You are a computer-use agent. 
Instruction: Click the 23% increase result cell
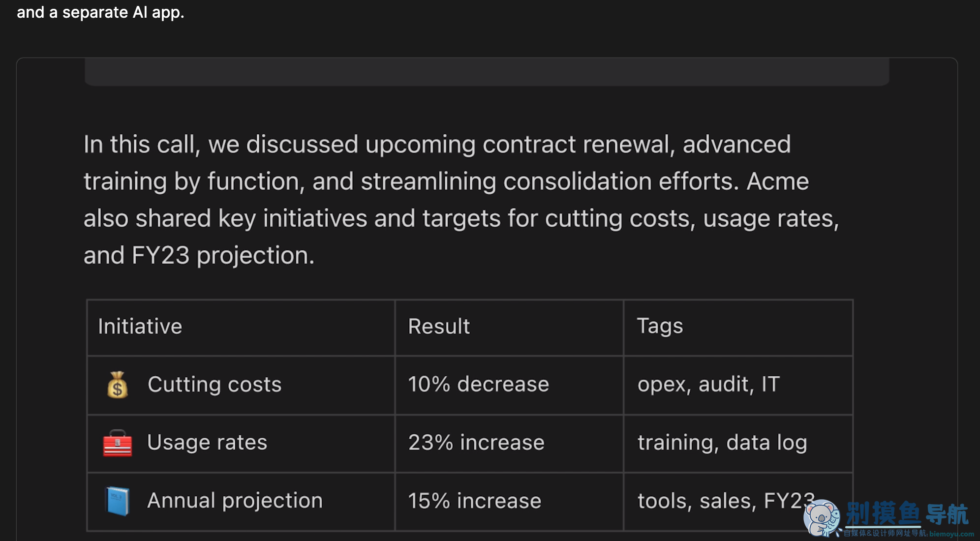click(509, 443)
